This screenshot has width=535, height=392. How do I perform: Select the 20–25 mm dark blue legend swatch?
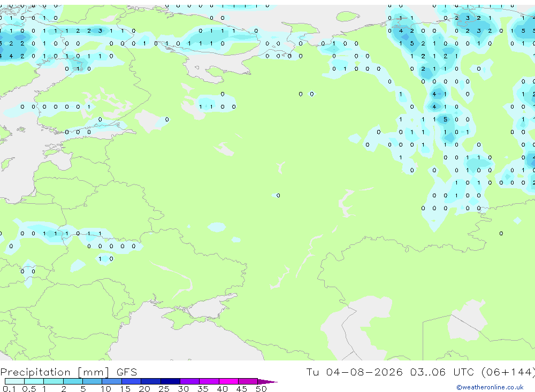tap(151, 381)
